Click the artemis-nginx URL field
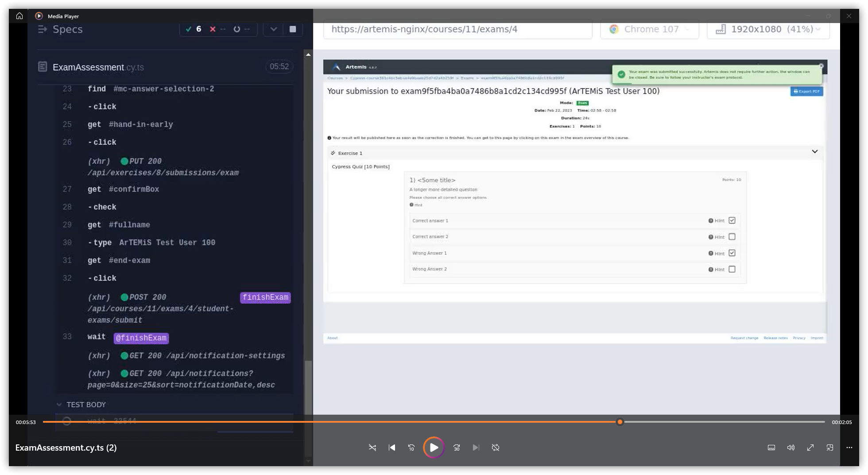 coord(458,29)
